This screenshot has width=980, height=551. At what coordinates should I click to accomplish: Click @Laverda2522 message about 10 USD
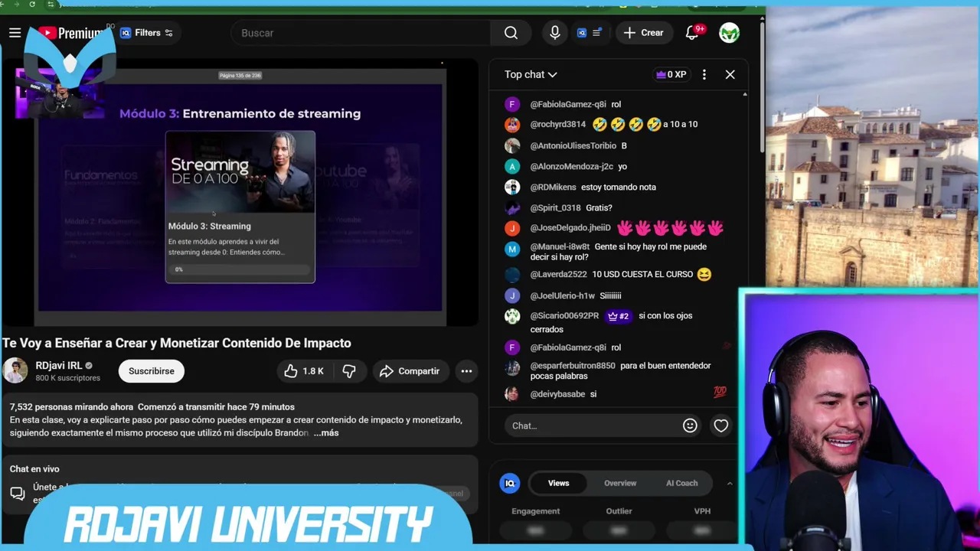click(642, 274)
